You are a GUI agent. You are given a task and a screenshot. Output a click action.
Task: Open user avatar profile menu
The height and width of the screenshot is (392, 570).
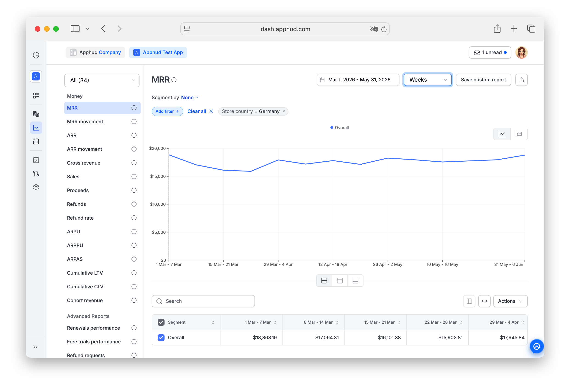click(x=522, y=52)
